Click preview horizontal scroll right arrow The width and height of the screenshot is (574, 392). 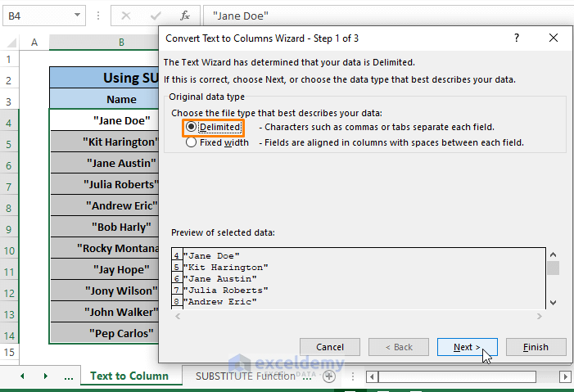point(540,316)
